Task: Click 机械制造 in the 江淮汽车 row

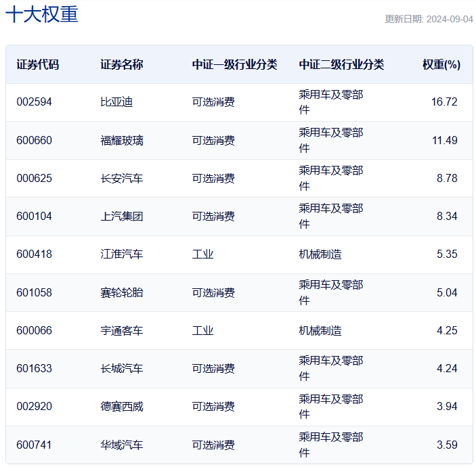Action: [320, 254]
